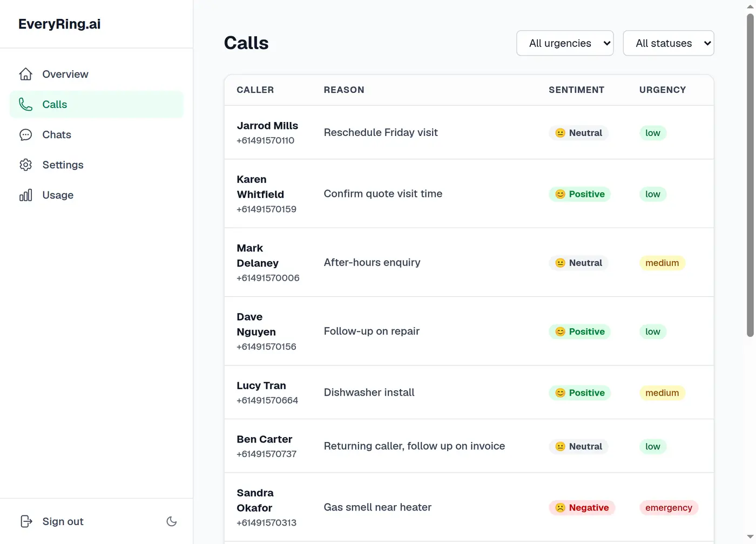Click the Caller column header

(x=255, y=90)
